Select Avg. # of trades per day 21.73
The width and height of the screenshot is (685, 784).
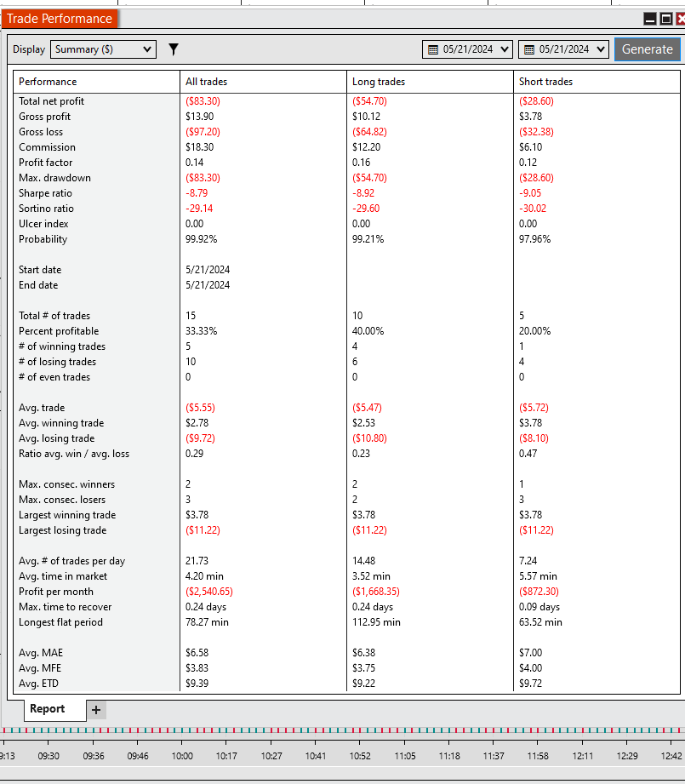click(197, 561)
